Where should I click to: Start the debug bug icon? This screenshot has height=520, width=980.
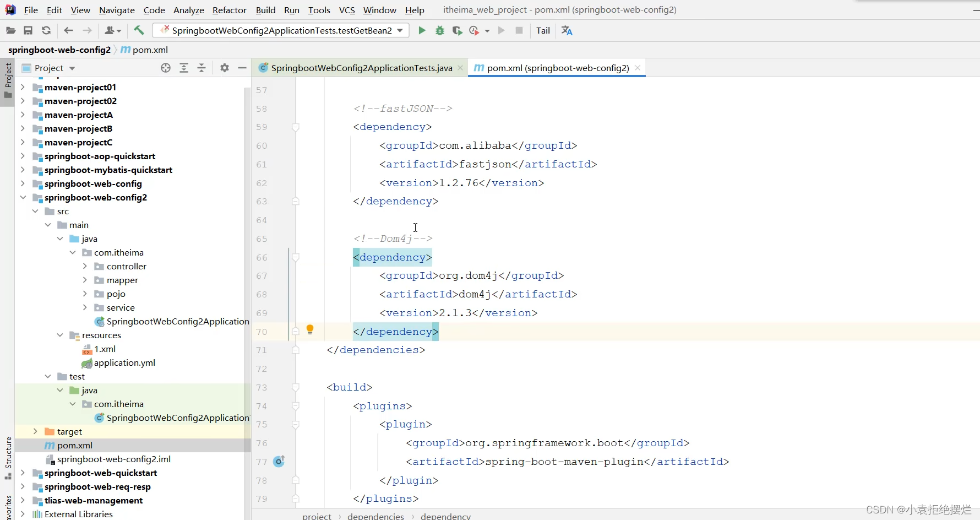pyautogui.click(x=439, y=31)
